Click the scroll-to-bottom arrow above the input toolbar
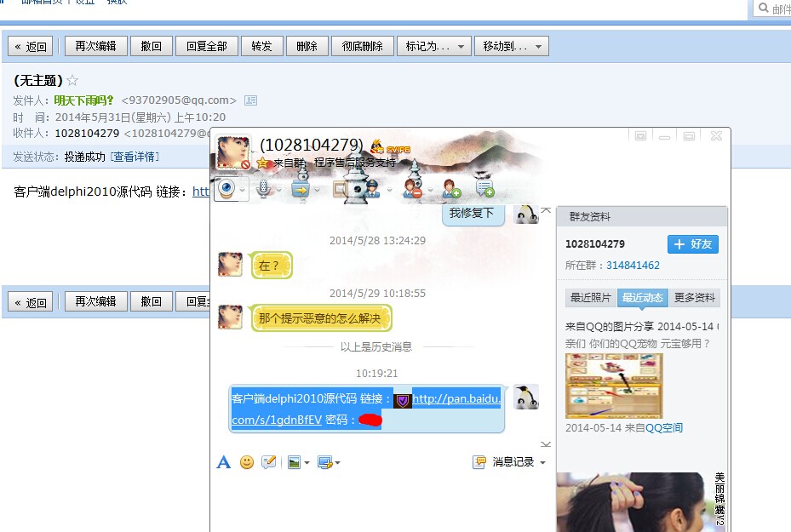 click(x=546, y=444)
